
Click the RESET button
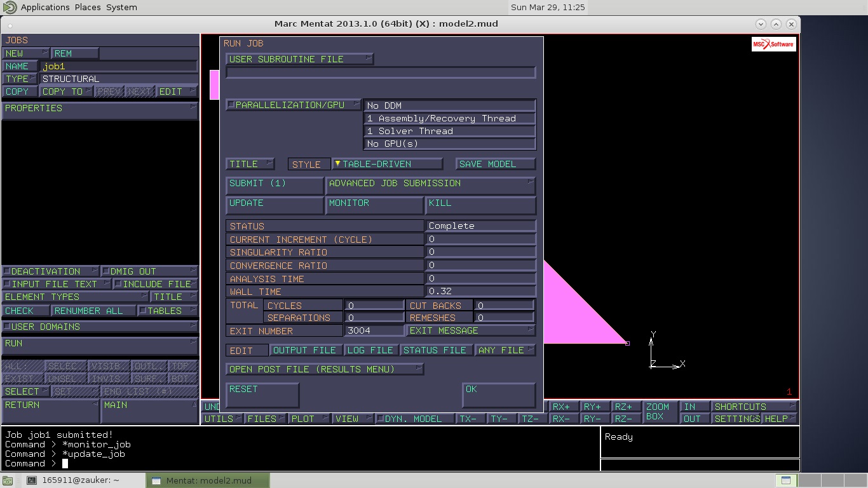pyautogui.click(x=262, y=395)
